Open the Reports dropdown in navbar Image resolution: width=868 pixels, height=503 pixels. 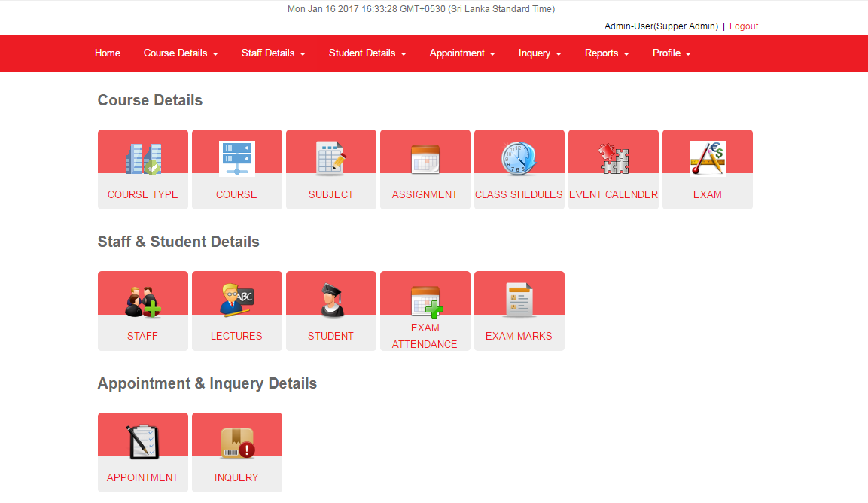pyautogui.click(x=607, y=53)
